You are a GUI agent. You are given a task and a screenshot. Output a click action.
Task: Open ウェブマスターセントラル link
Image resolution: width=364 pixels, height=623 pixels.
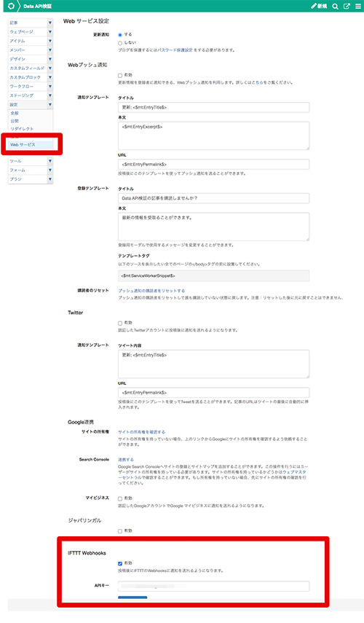pos(294,472)
